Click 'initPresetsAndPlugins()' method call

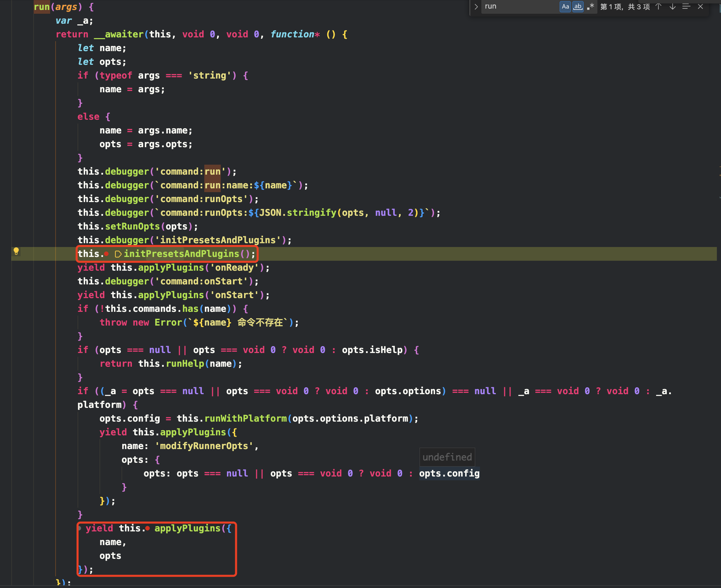187,254
